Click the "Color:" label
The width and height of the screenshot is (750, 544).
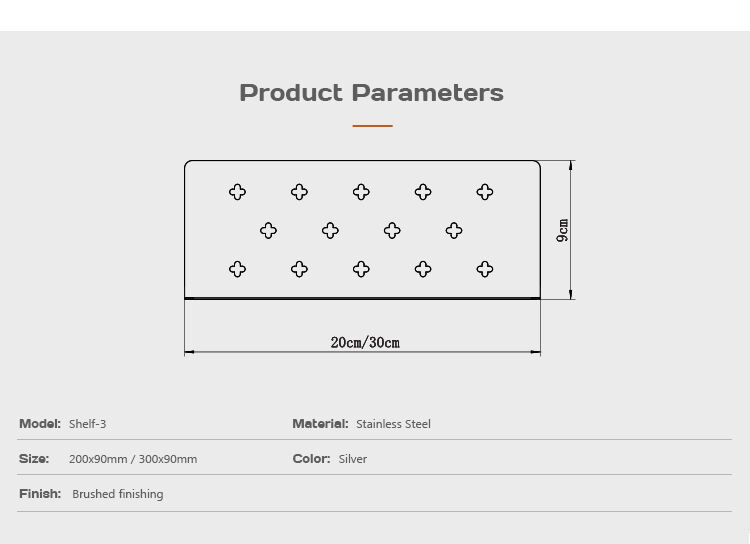[311, 459]
